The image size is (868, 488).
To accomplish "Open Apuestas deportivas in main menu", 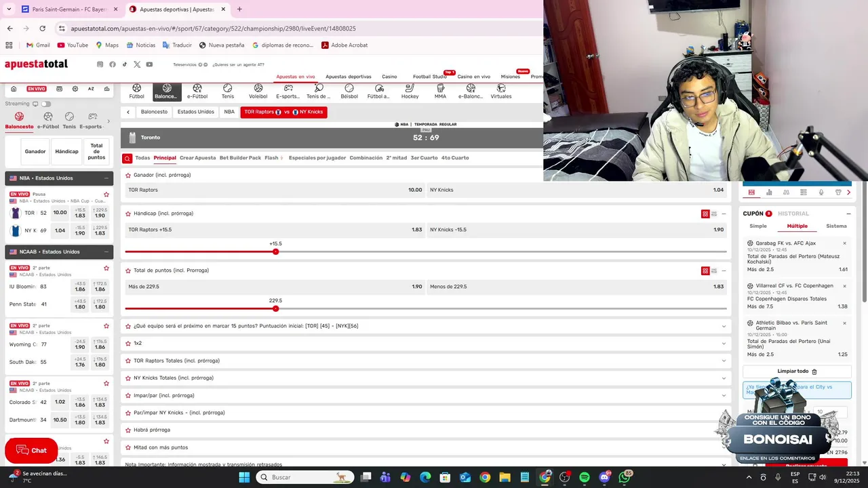I will (x=349, y=77).
